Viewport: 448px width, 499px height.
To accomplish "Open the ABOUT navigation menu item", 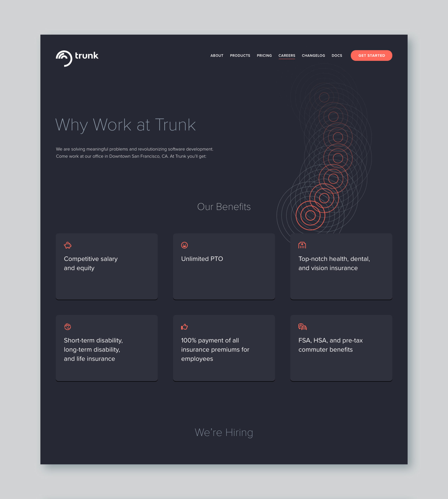I will click(x=217, y=55).
